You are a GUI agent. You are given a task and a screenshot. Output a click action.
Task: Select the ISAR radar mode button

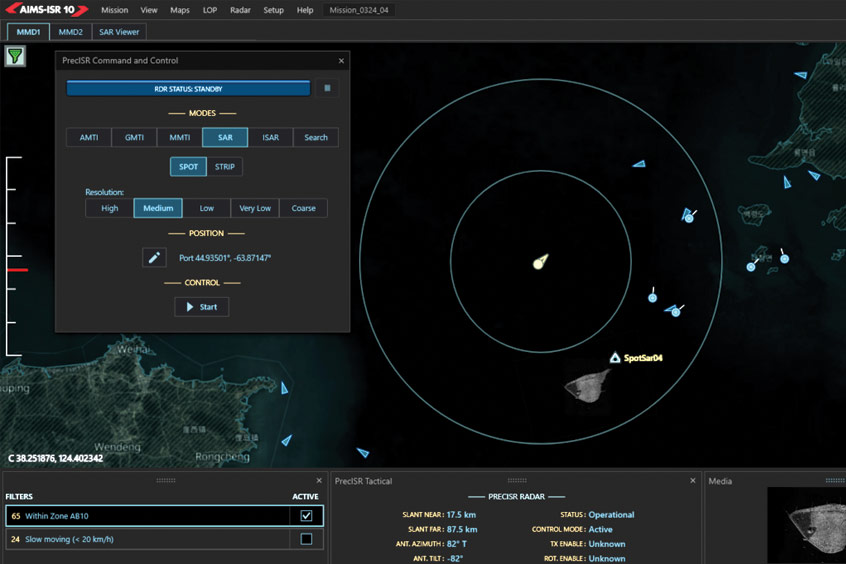coord(270,137)
